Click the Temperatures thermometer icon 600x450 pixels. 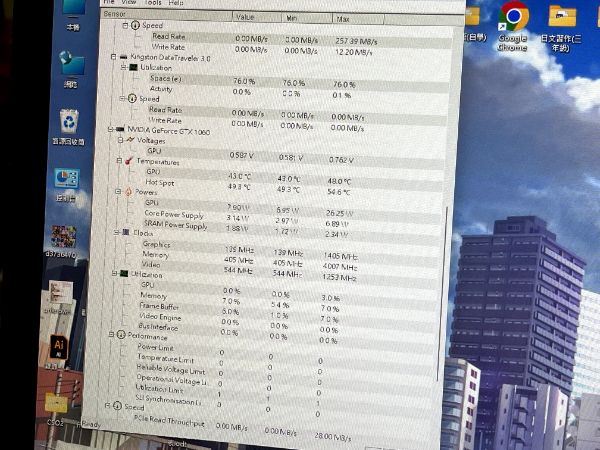tap(129, 161)
